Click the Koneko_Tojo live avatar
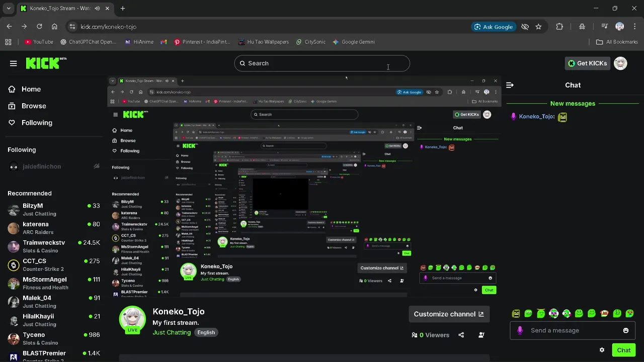Screen dimensions: 644x362 coord(132,320)
